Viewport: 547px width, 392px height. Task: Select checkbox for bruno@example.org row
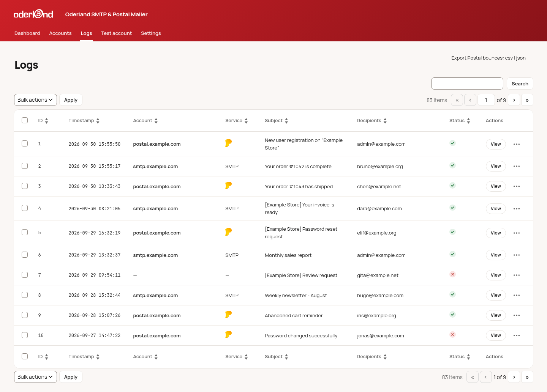coord(25,166)
